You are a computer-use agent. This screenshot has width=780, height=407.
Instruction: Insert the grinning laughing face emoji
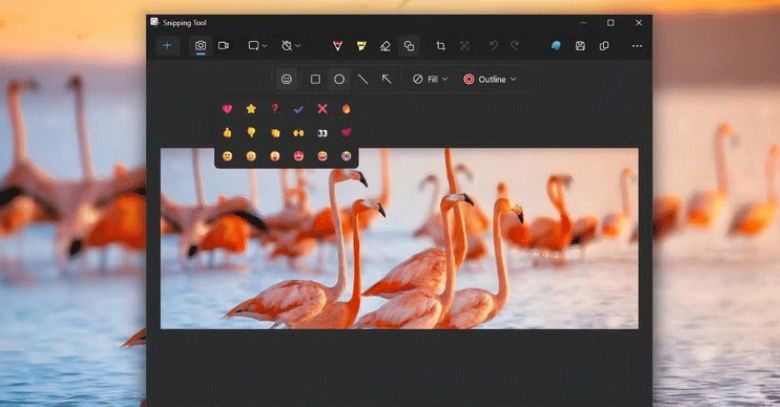[322, 156]
